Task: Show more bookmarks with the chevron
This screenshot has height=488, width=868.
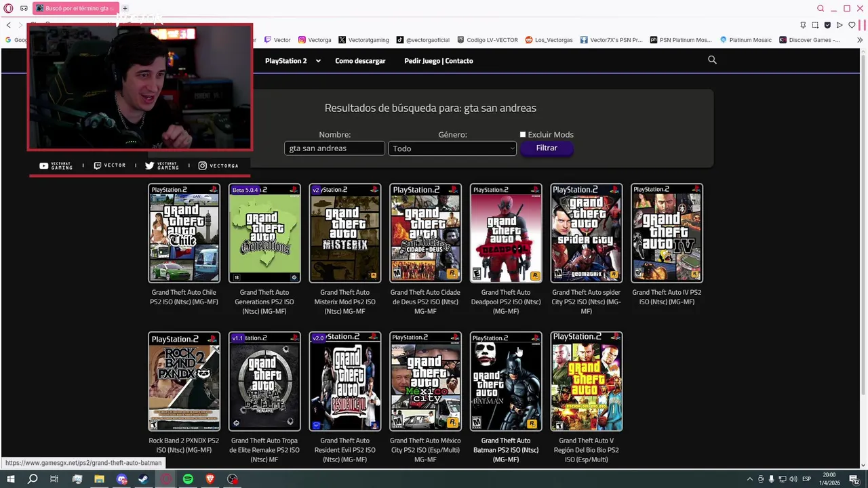Action: pyautogui.click(x=860, y=40)
